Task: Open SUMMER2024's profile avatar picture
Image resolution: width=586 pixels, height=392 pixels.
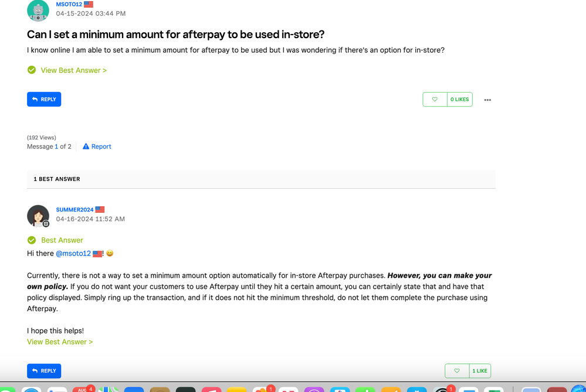Action: click(38, 216)
